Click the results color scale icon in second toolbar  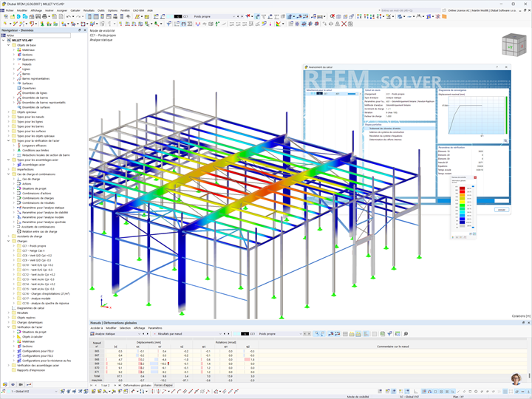tap(279, 24)
